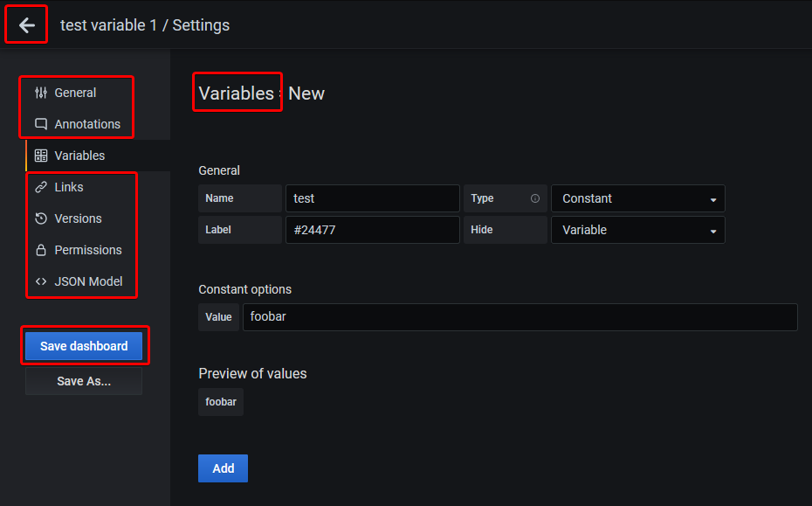
Task: Click the Variables grid icon in sidebar
Action: coord(40,155)
